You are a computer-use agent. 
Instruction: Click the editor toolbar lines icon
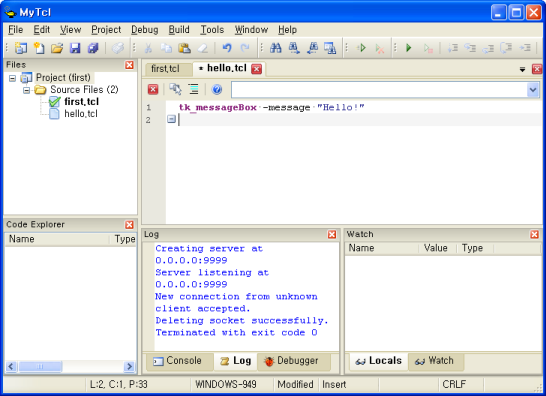click(x=193, y=89)
